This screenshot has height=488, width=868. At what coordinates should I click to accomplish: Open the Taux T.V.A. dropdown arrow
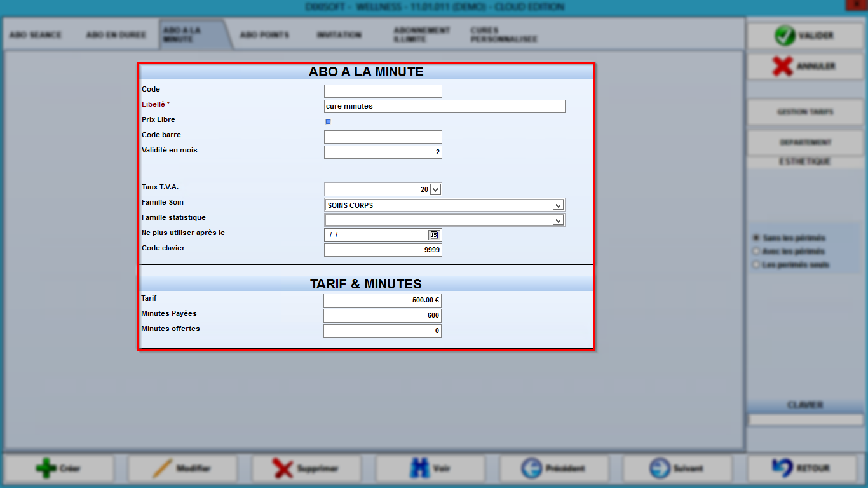pos(435,189)
